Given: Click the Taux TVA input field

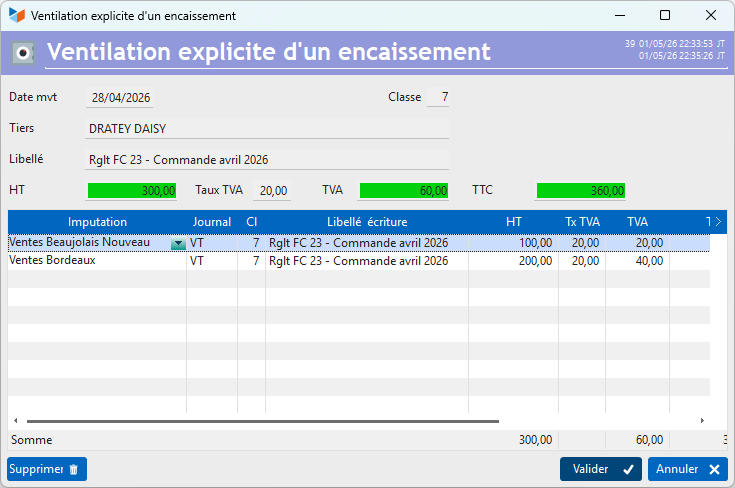Looking at the screenshot, I should point(272,191).
